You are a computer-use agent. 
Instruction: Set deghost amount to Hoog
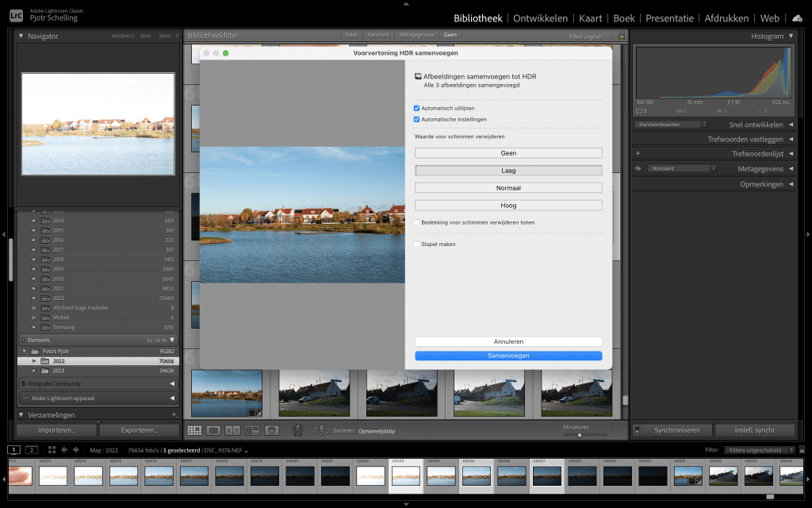(508, 206)
